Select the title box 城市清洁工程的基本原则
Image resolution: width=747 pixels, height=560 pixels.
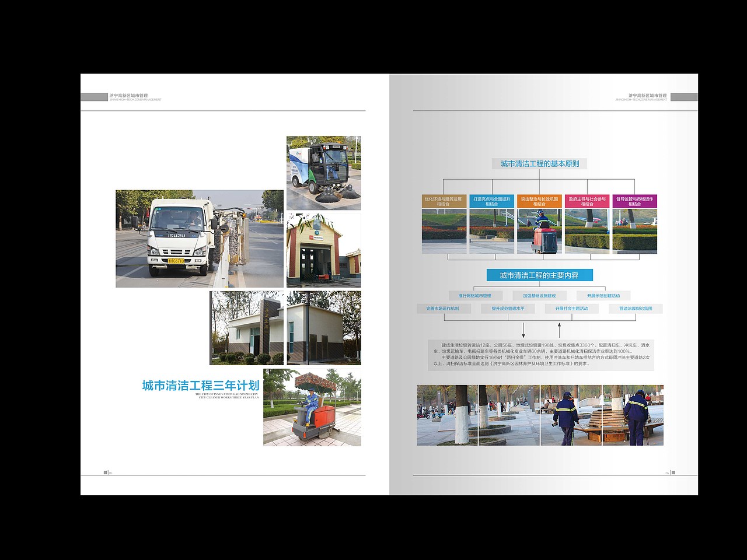(540, 164)
